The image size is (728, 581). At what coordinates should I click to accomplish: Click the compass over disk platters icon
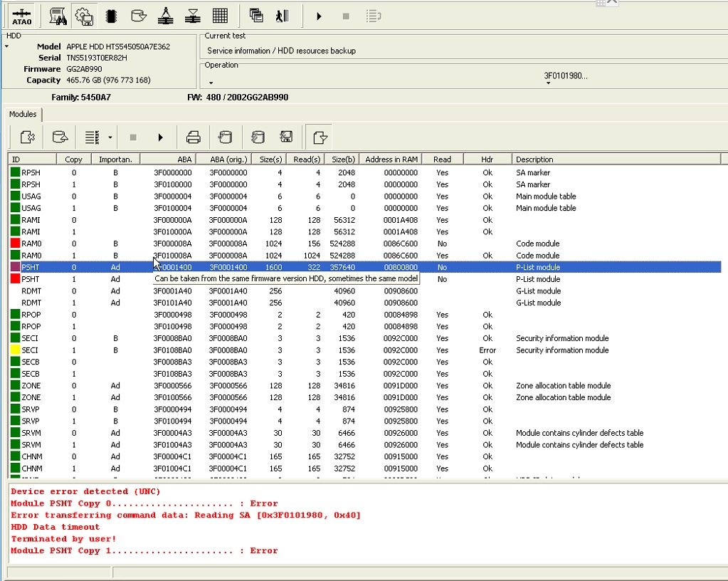[x=165, y=16]
